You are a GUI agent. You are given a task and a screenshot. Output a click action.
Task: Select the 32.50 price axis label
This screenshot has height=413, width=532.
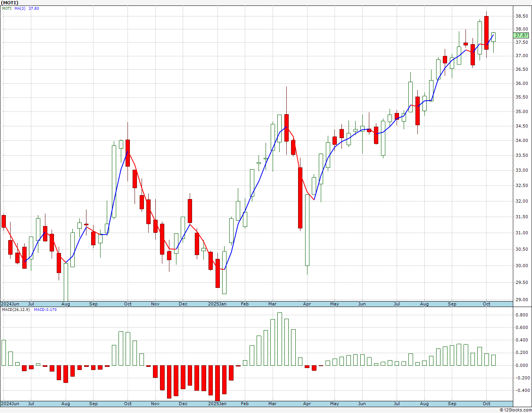(522, 186)
